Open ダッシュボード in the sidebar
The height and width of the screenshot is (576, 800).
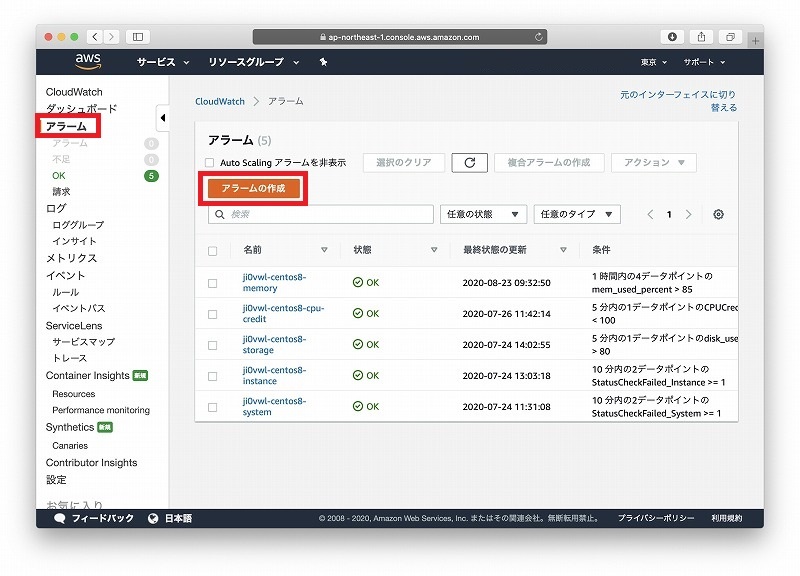tap(81, 109)
